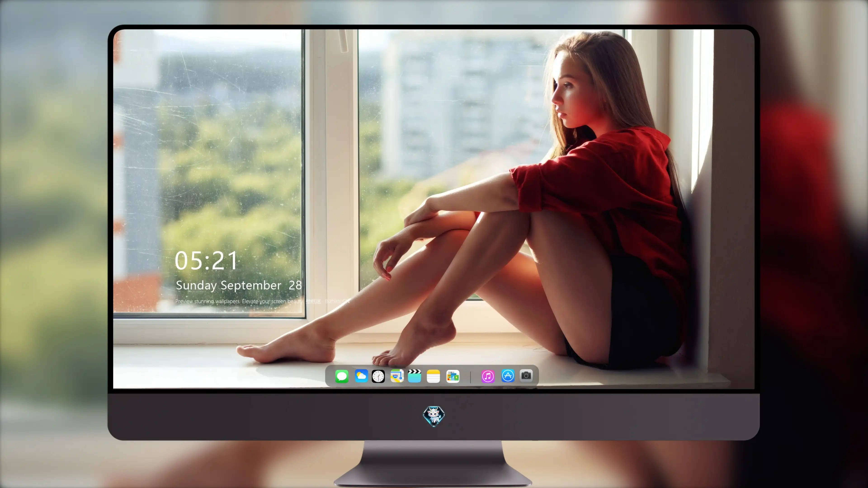Launch the pink iTunes music app
This screenshot has width=868, height=488.
[488, 376]
